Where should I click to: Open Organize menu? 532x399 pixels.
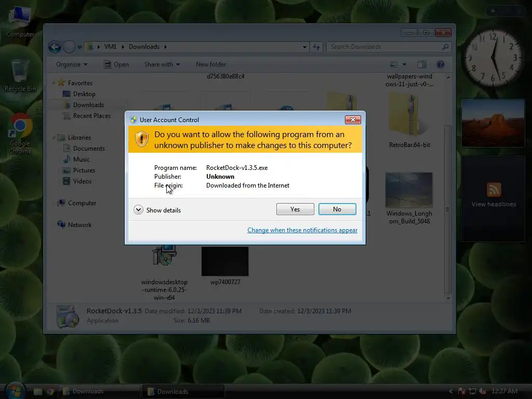tap(72, 64)
